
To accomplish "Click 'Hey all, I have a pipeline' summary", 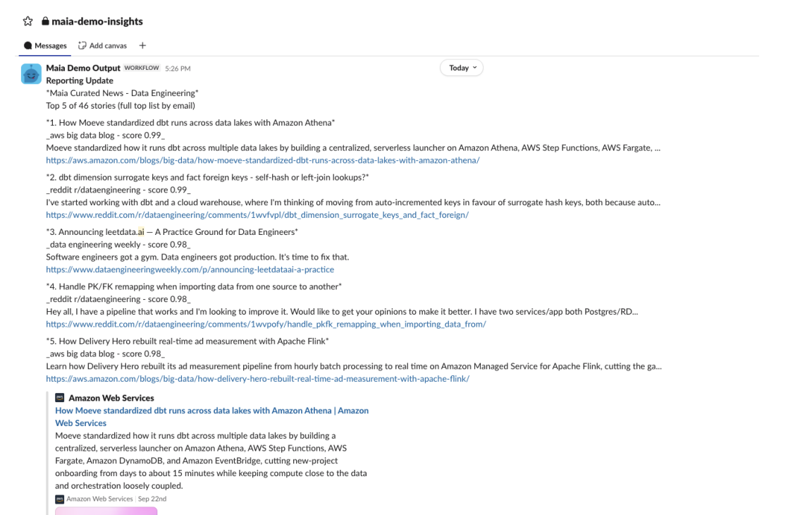I will pyautogui.click(x=342, y=312).
